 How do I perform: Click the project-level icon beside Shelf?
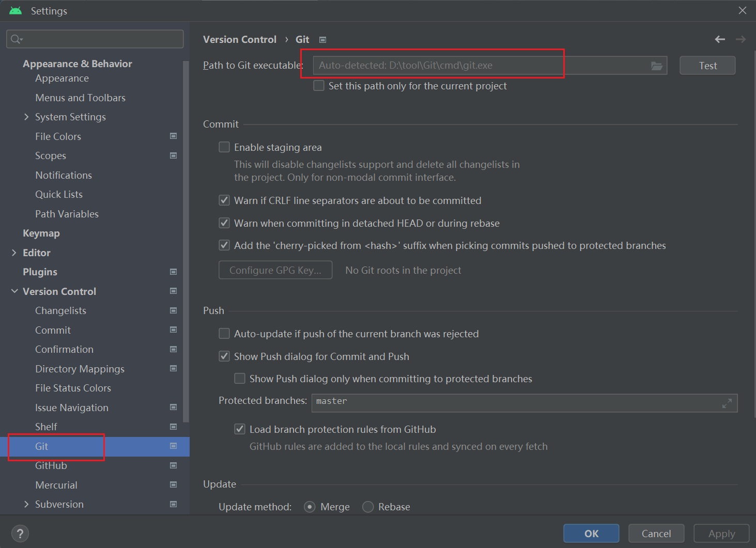[x=174, y=427]
